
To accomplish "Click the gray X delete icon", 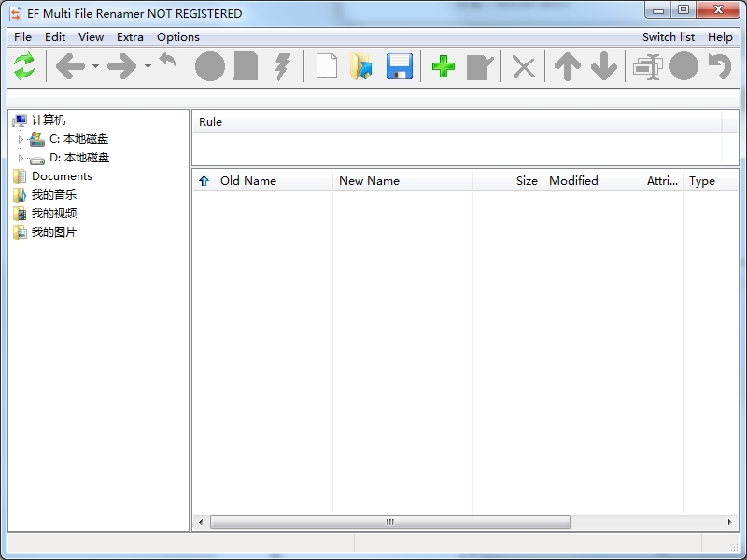I will pos(524,66).
